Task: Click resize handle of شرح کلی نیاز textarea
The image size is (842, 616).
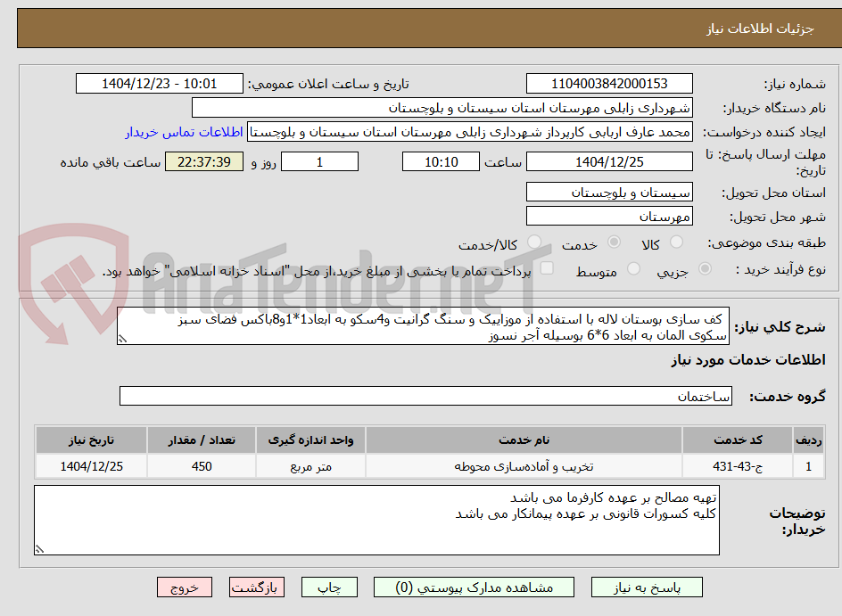Action: tap(122, 339)
